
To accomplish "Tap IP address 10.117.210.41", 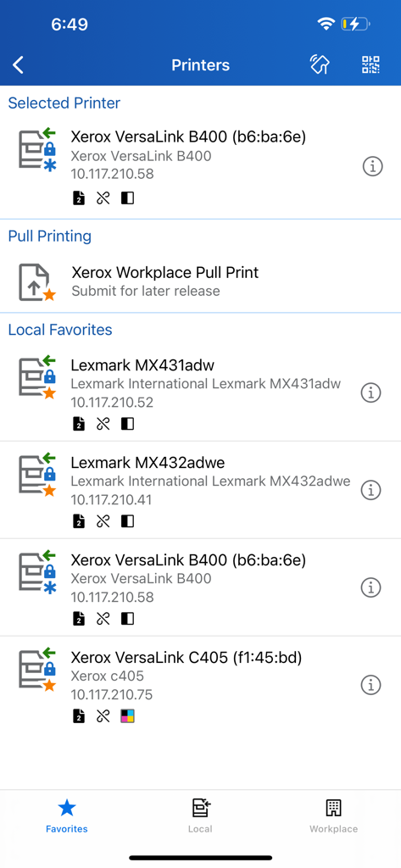I will (111, 500).
